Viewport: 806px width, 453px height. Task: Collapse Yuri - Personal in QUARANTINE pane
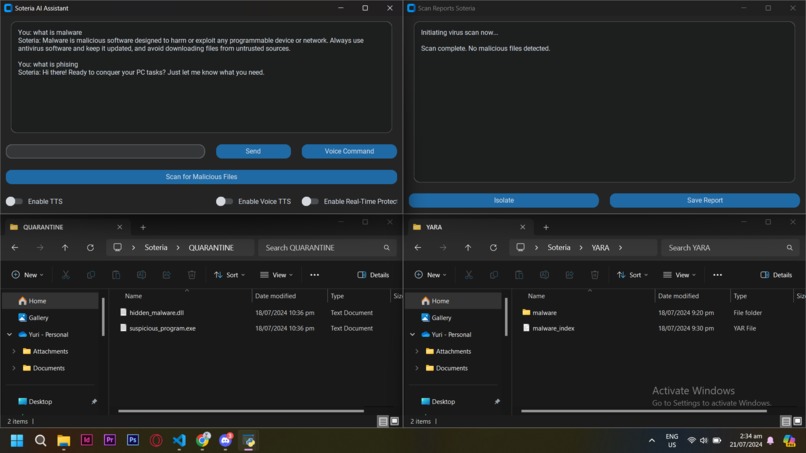(10, 335)
